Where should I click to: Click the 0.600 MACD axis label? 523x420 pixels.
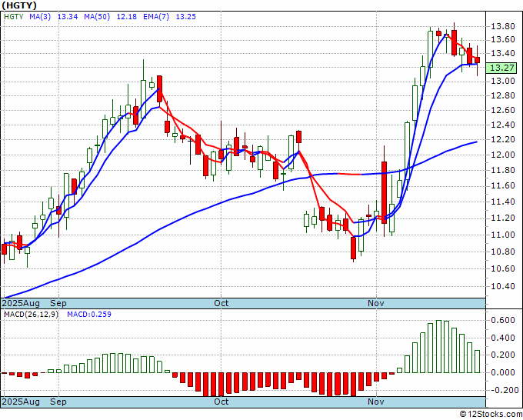(x=503, y=320)
